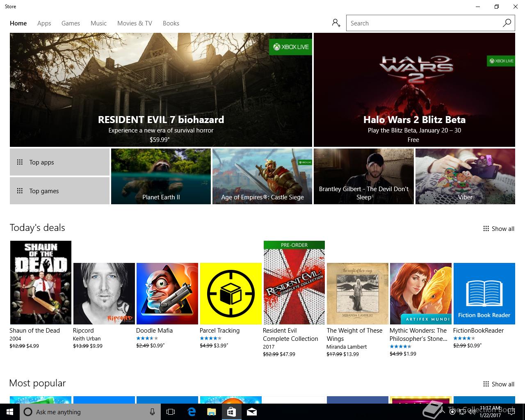Open Ripcord album cover by Keith Urban
This screenshot has width=525, height=420.
tap(104, 294)
